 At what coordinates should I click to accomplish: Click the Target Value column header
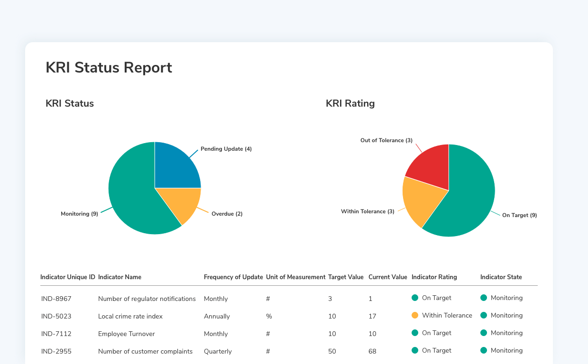(x=346, y=277)
